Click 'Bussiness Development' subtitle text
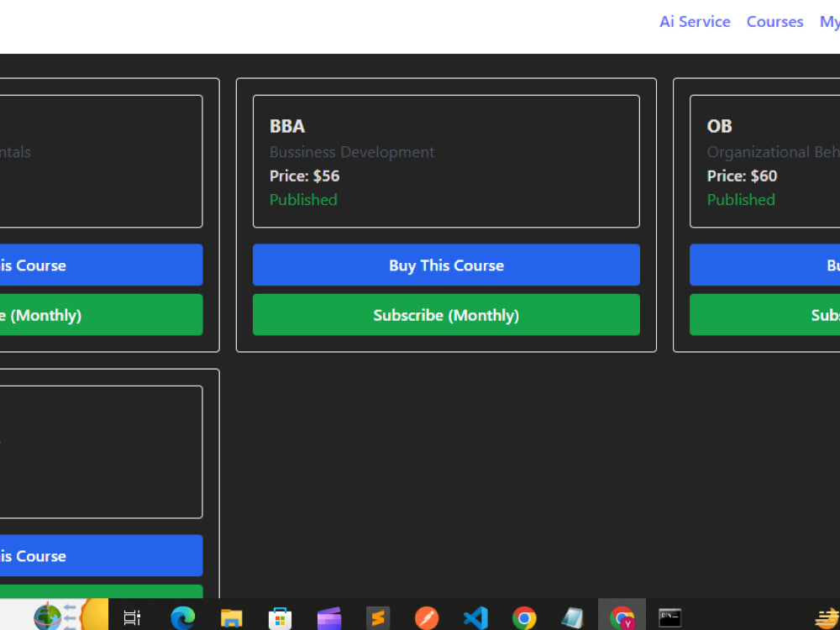The height and width of the screenshot is (630, 840). [x=352, y=152]
